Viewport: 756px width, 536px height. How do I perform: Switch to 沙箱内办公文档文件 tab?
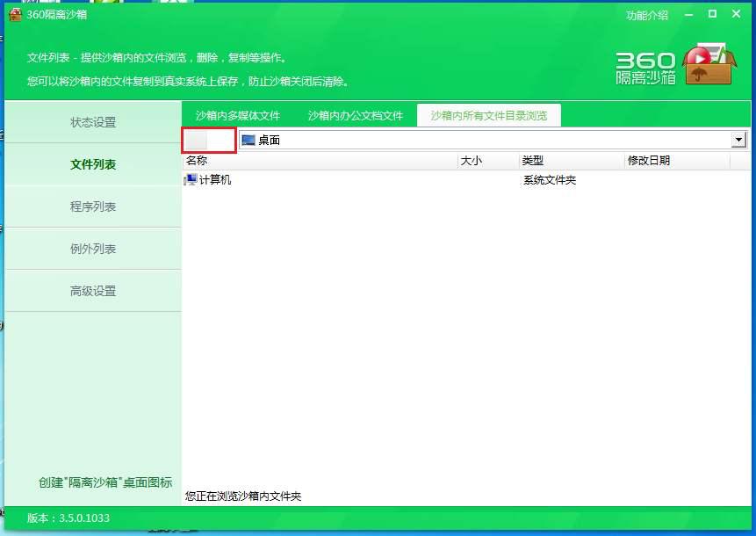tap(356, 116)
